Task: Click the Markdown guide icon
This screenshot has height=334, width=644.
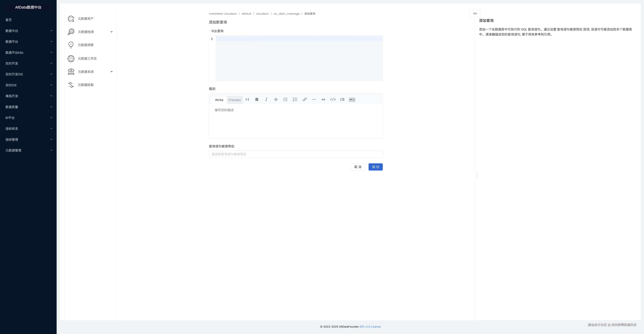Action: [x=352, y=100]
